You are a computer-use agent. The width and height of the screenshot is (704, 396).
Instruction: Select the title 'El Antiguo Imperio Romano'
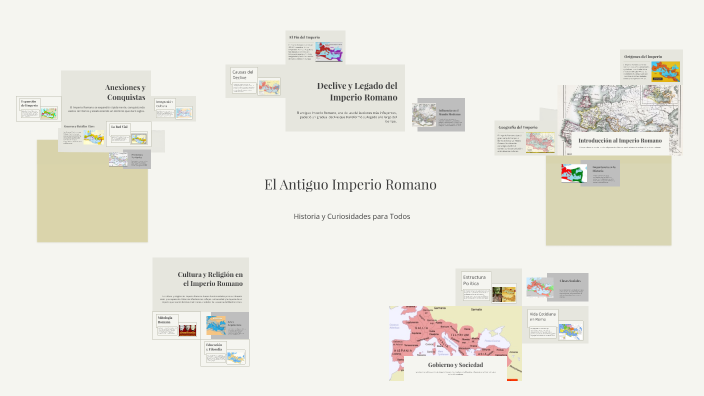(x=350, y=185)
